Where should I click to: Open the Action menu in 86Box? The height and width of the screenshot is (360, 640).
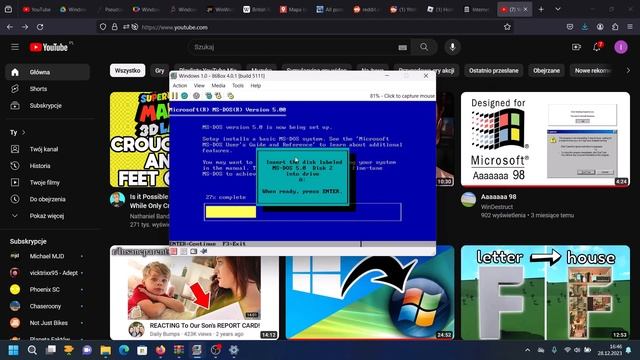[180, 86]
